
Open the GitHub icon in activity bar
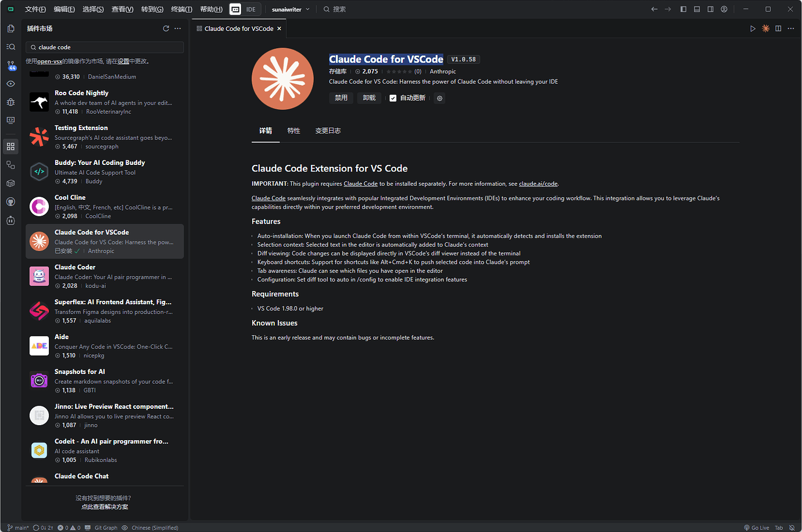[10, 202]
